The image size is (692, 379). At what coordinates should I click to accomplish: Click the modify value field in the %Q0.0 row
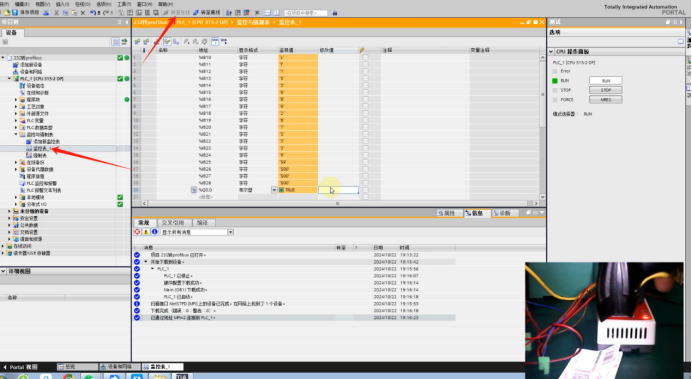click(338, 190)
